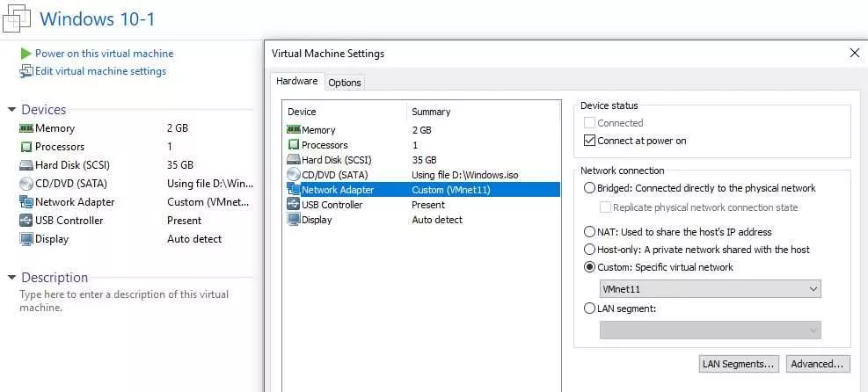
Task: Collapse the Description section in main window
Action: 11,278
